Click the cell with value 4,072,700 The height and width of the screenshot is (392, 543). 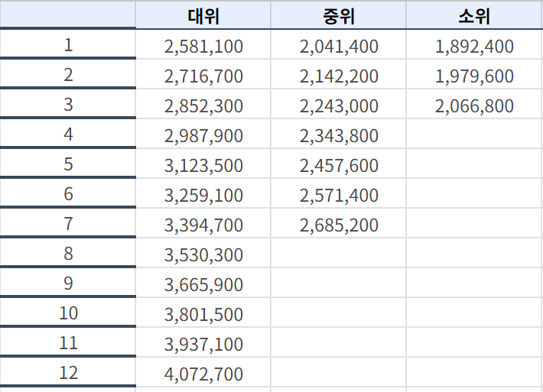point(203,372)
